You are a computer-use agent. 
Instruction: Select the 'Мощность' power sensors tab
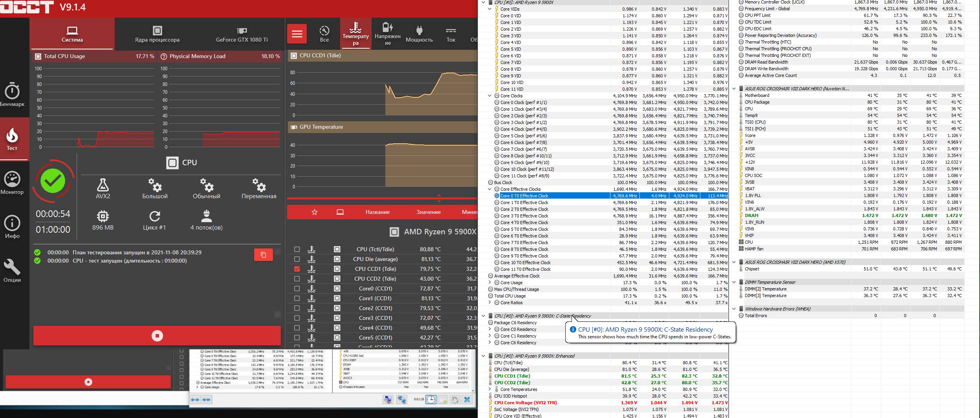pos(419,34)
